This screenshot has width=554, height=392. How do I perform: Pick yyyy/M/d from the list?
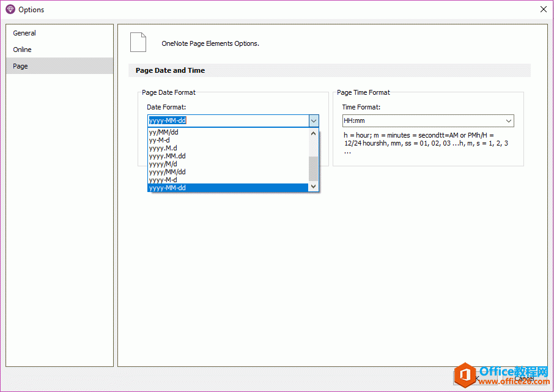(163, 164)
